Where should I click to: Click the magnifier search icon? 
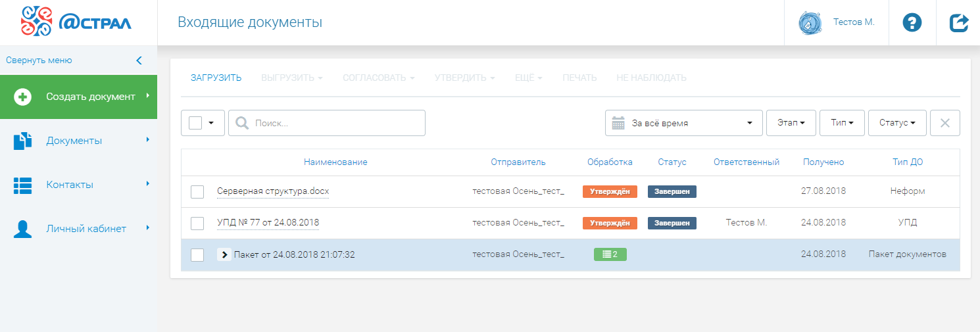click(x=242, y=123)
